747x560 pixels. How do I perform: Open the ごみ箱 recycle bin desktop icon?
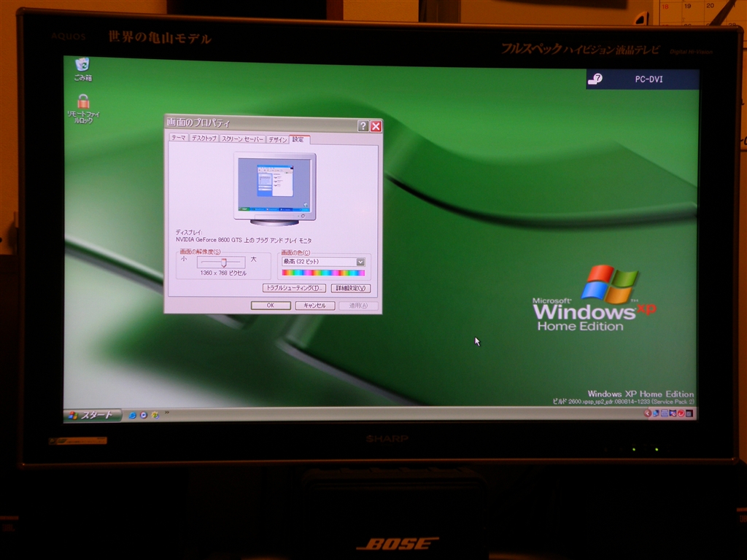click(x=82, y=69)
